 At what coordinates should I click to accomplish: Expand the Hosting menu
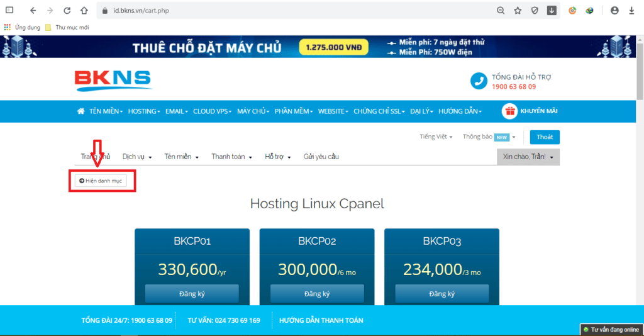[x=144, y=111]
